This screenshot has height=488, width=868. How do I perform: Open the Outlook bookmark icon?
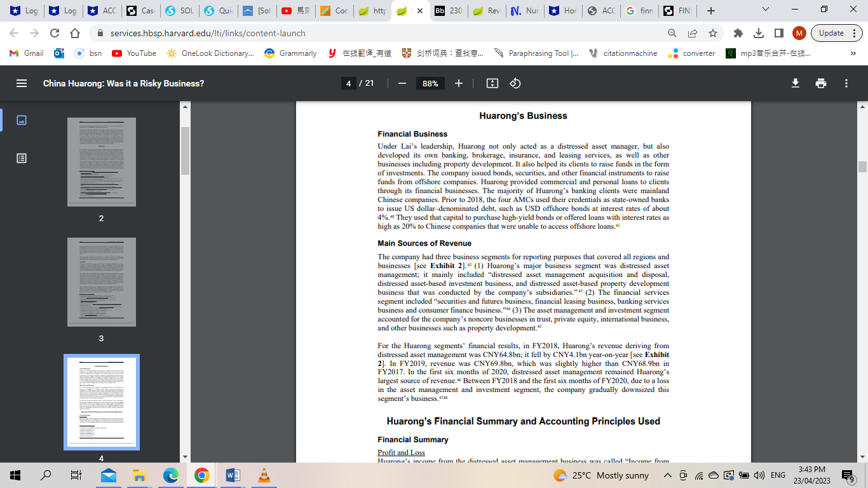tap(59, 53)
